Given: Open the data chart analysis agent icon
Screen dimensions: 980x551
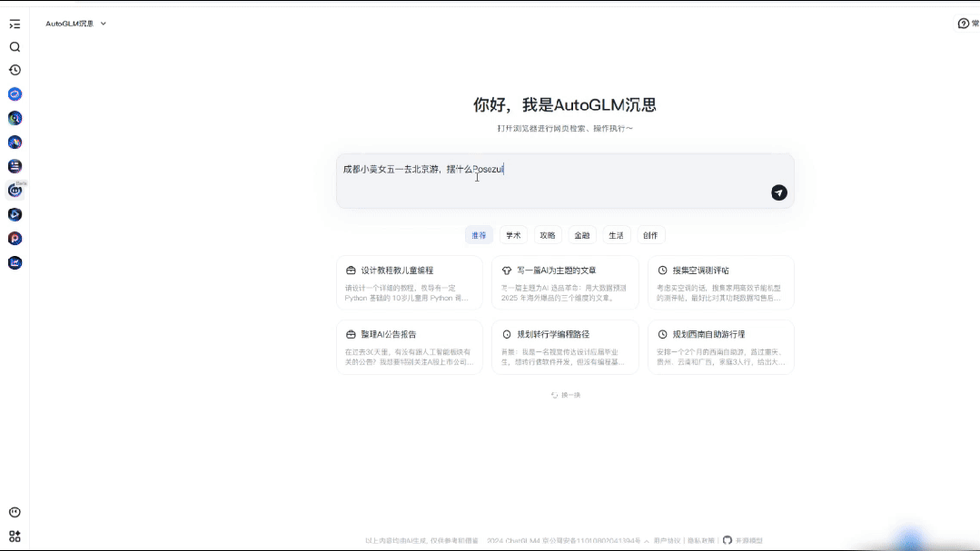Looking at the screenshot, I should [15, 263].
